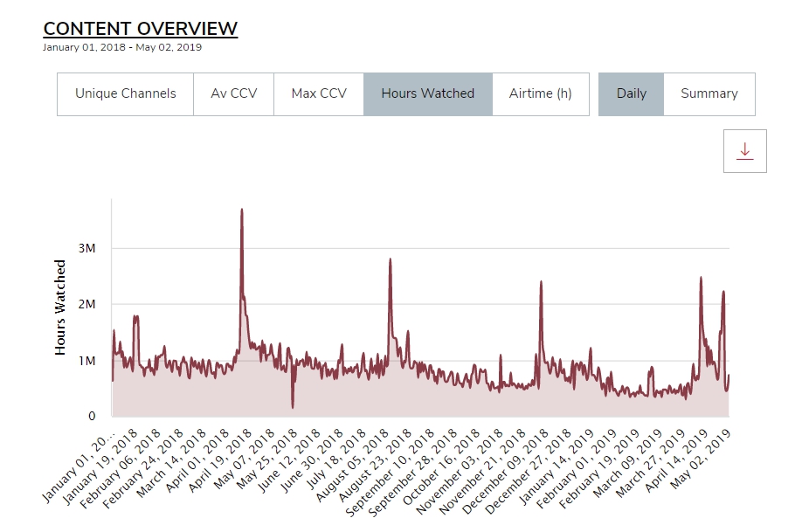Switch to the Unique Channels tab
802x532 pixels.
pos(125,94)
